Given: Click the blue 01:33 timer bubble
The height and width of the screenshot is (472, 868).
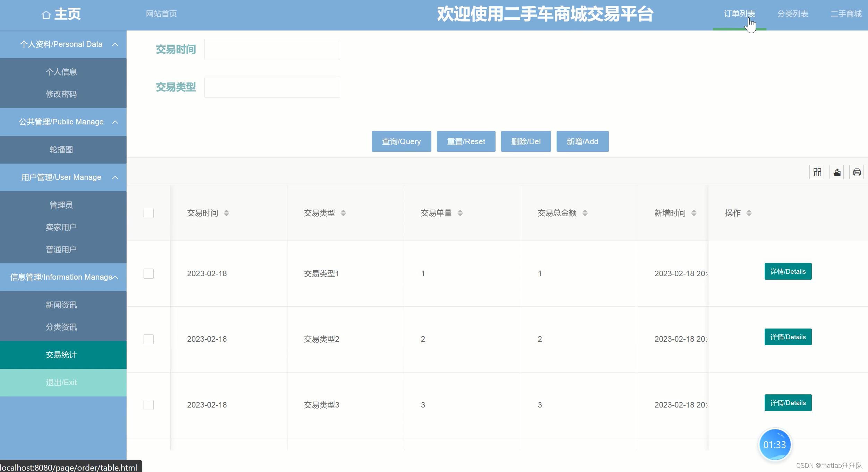Looking at the screenshot, I should pyautogui.click(x=775, y=445).
